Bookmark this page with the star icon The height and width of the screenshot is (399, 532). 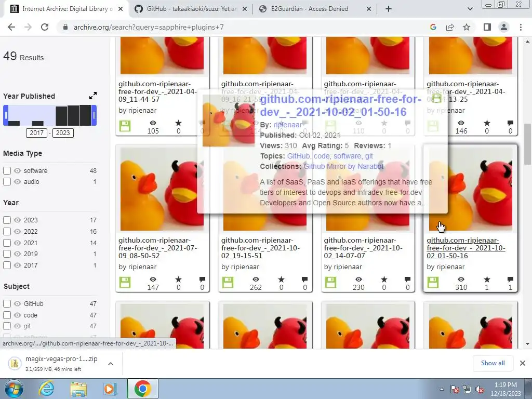click(x=467, y=27)
